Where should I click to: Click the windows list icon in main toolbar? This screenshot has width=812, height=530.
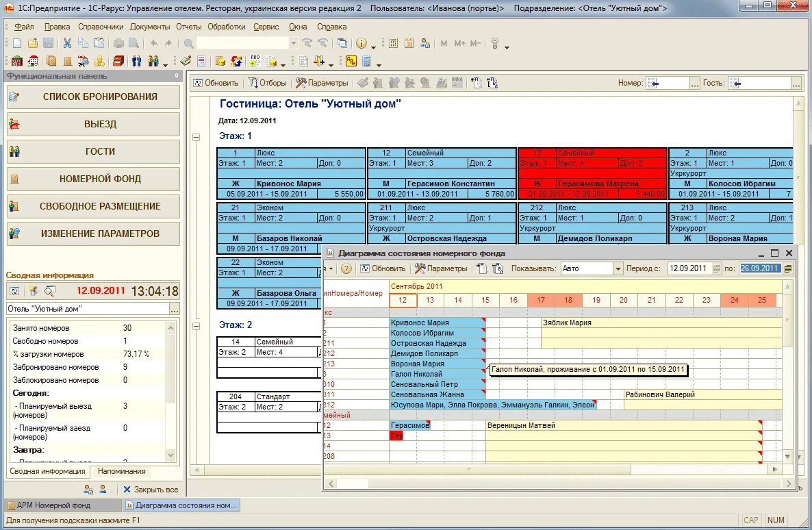[342, 44]
